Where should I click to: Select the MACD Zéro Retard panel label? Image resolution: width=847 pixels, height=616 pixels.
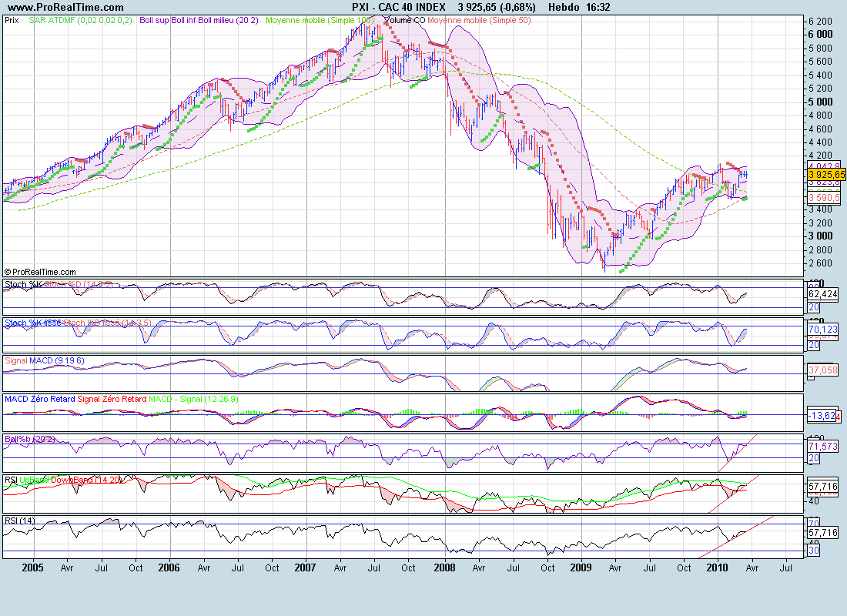pos(121,399)
